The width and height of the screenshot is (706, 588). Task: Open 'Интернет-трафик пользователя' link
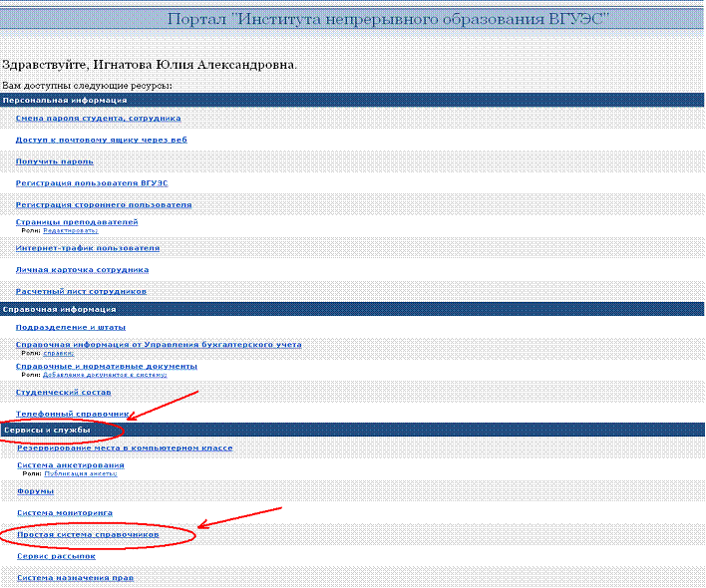[x=88, y=247]
